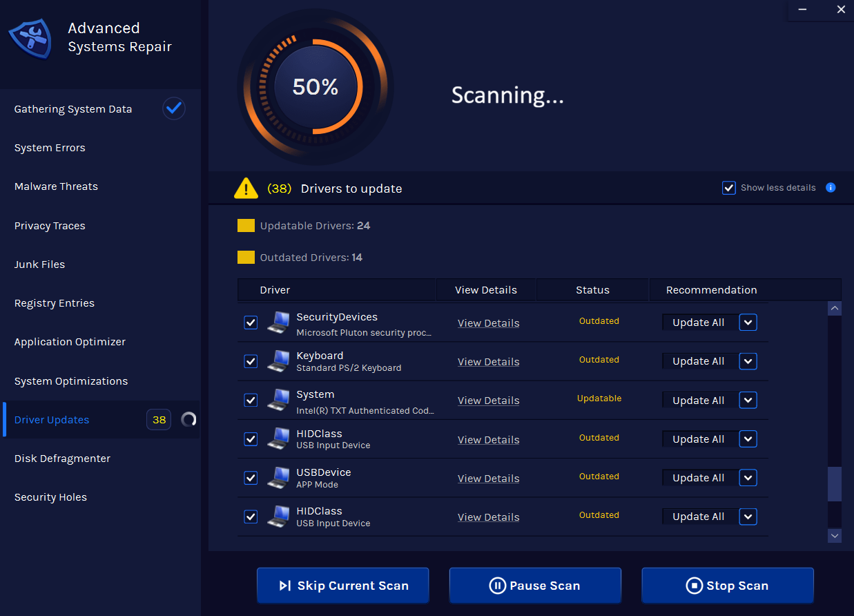Click the Driver column header

337,290
